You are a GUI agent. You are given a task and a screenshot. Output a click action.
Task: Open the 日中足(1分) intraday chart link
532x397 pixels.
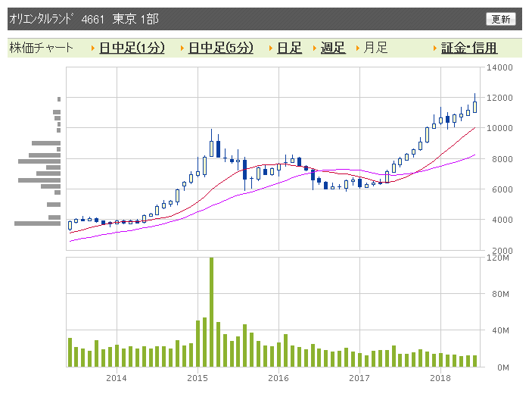point(132,48)
